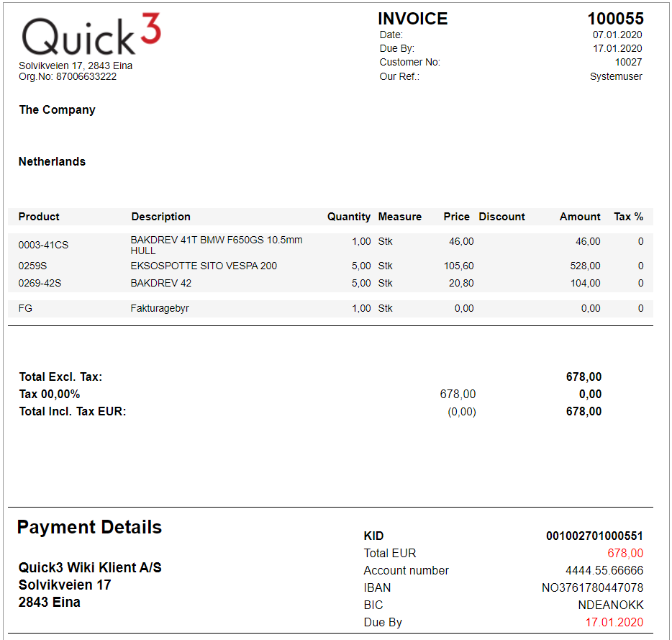Select recipient name The Company
The width and height of the screenshot is (672, 640).
pyautogui.click(x=57, y=110)
